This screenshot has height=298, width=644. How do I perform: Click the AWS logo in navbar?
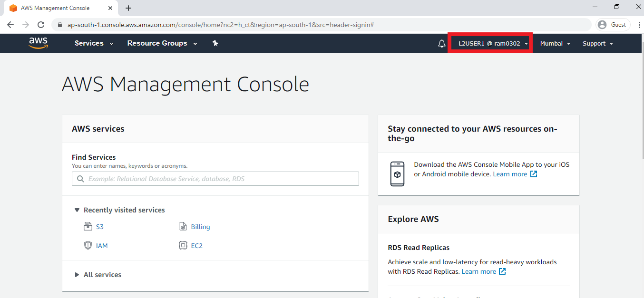click(x=38, y=43)
